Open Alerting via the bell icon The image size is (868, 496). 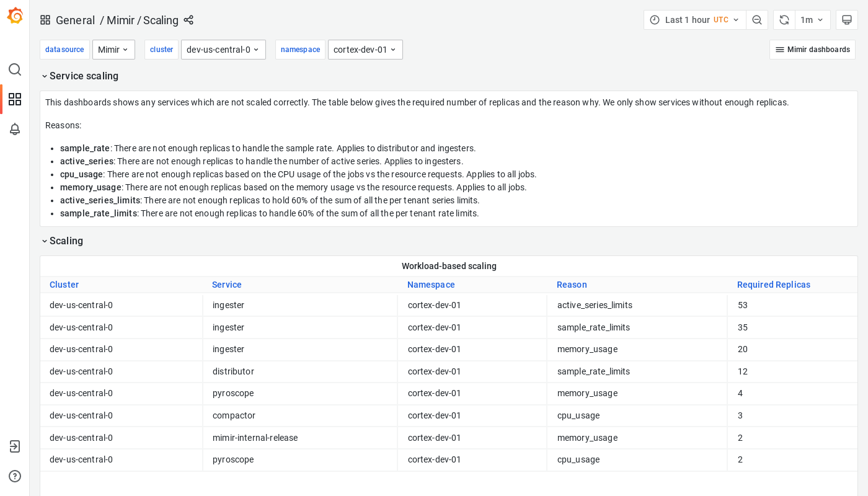(x=15, y=129)
